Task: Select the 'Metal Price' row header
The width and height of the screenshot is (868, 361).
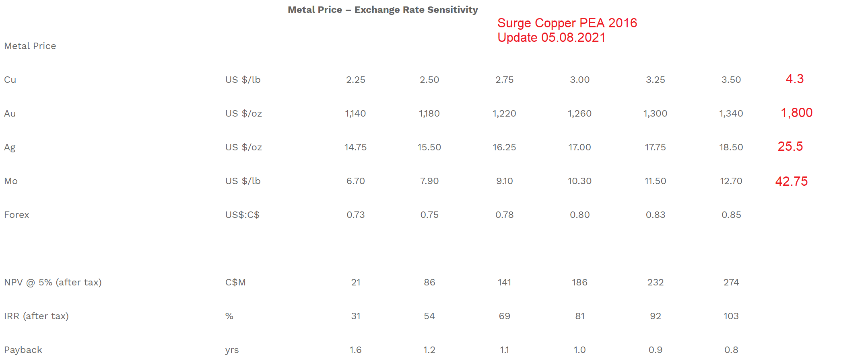Action: coord(30,46)
